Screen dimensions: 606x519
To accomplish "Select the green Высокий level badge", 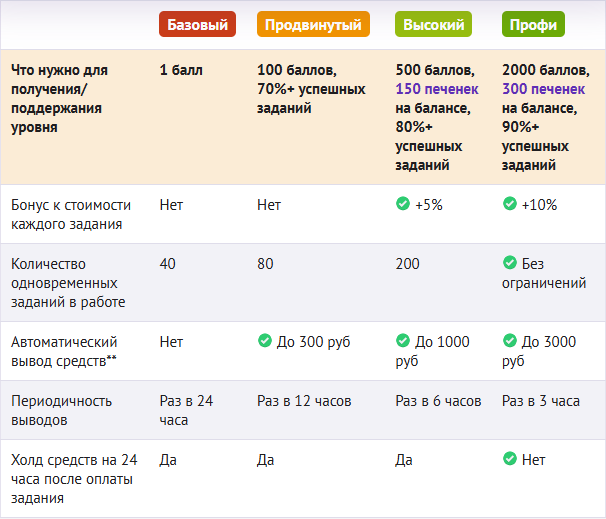I will point(434,24).
